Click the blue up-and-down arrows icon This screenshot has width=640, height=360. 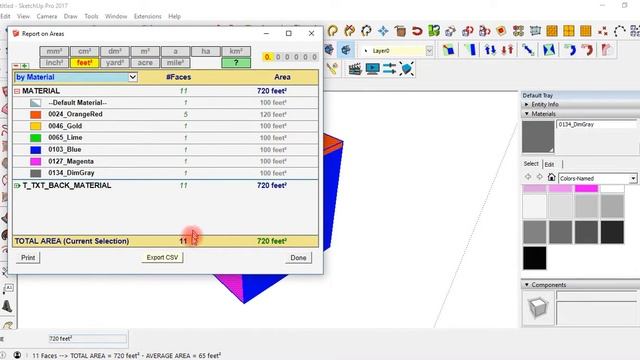pos(490,50)
